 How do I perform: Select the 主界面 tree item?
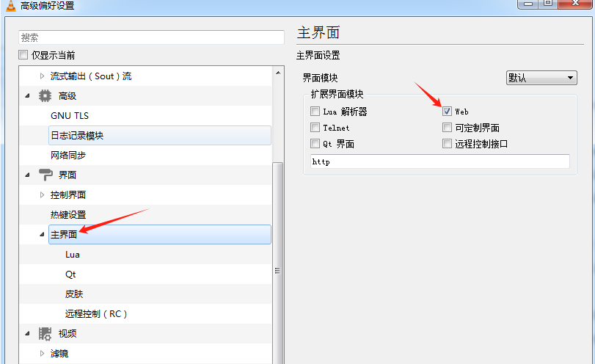coord(160,235)
